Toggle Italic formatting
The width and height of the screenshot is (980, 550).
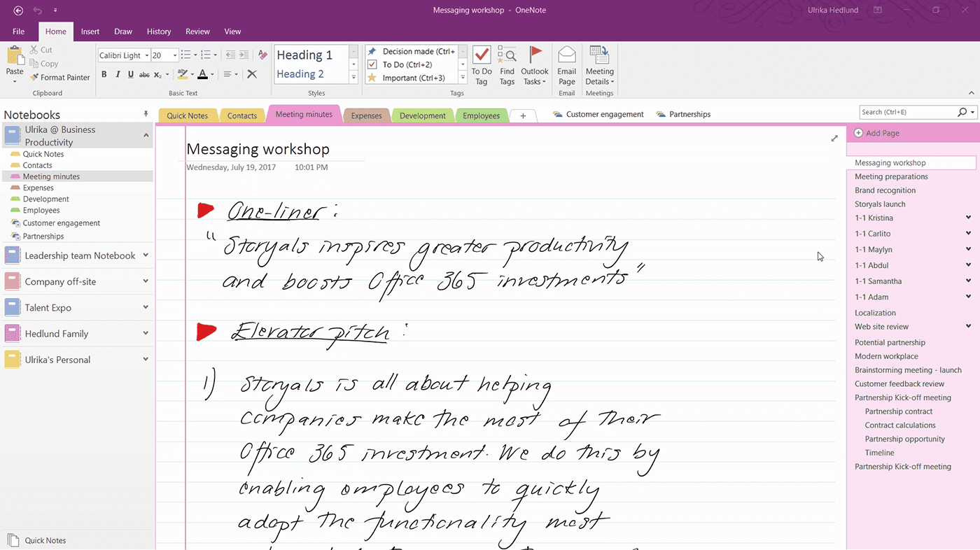[x=118, y=74]
